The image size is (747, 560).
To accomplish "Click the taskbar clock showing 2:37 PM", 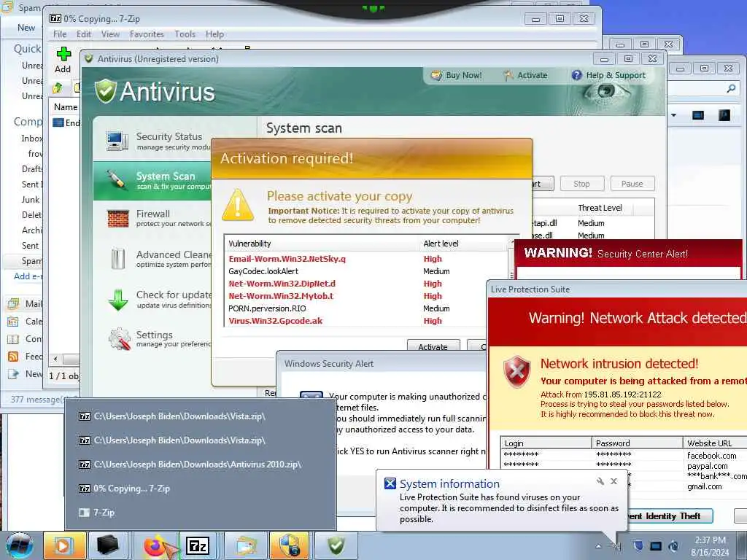I will 710,546.
